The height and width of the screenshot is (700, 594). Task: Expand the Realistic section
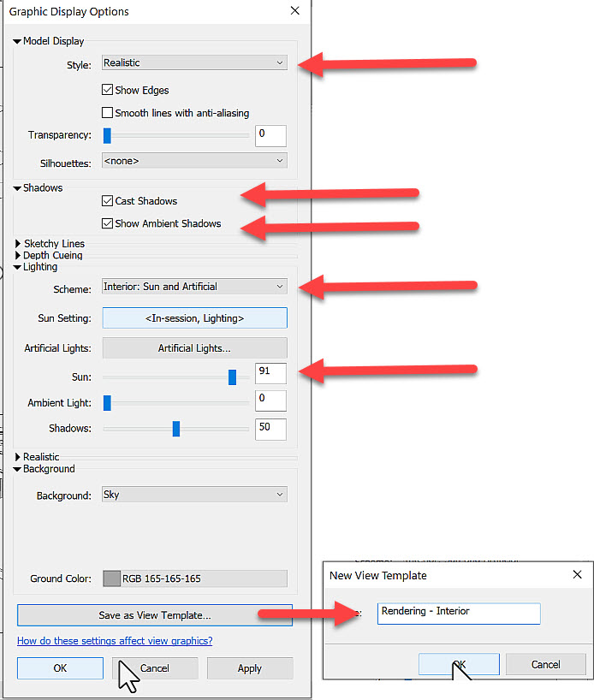point(19,457)
